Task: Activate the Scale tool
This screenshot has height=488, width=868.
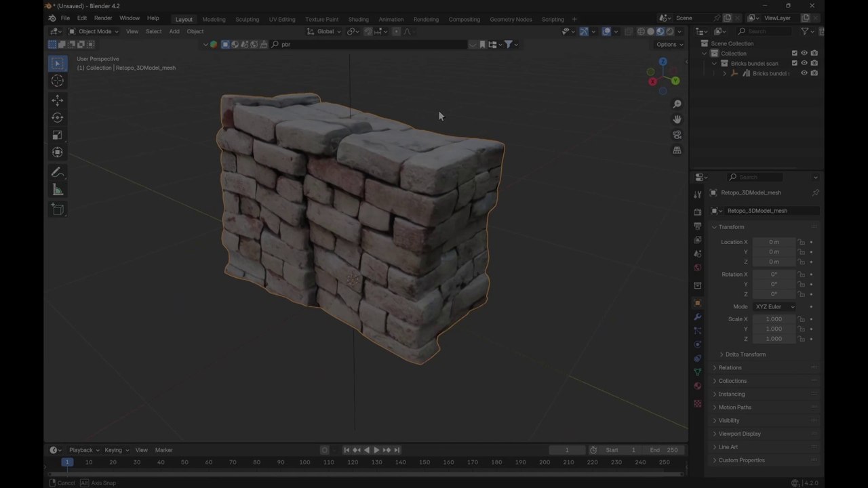Action: 58,136
